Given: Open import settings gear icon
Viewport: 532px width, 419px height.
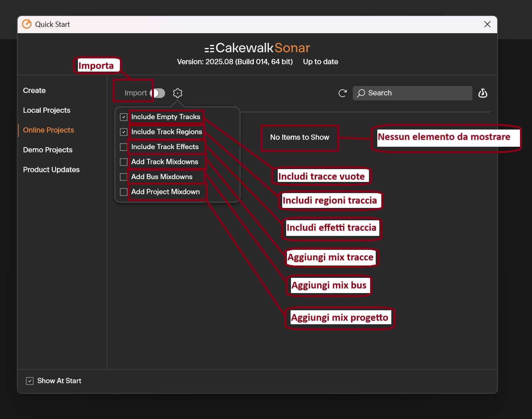Looking at the screenshot, I should coord(177,93).
